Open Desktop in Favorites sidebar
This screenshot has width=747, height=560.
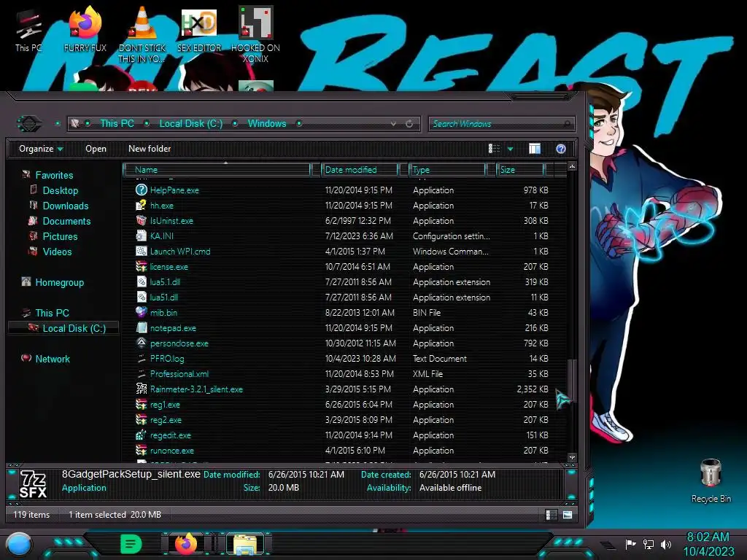coord(60,190)
